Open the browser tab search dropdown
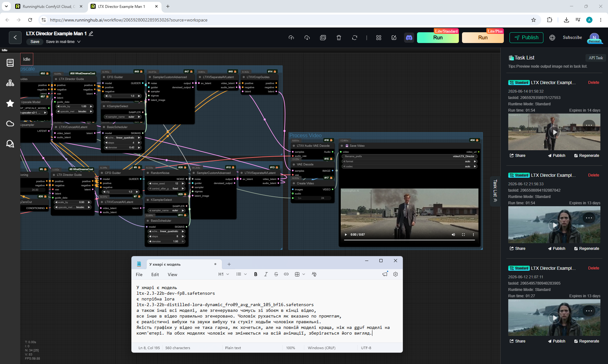Viewport: 608px width, 364px height. tap(6, 6)
